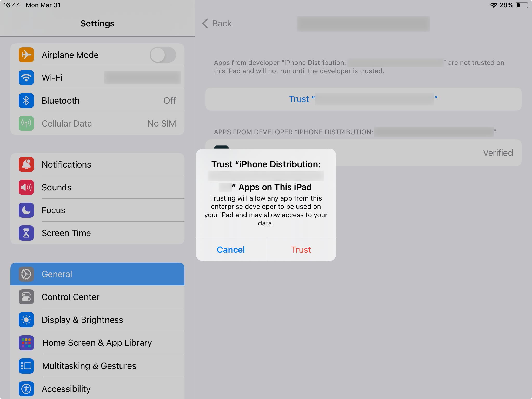Tap the Notifications bell icon

point(26,164)
